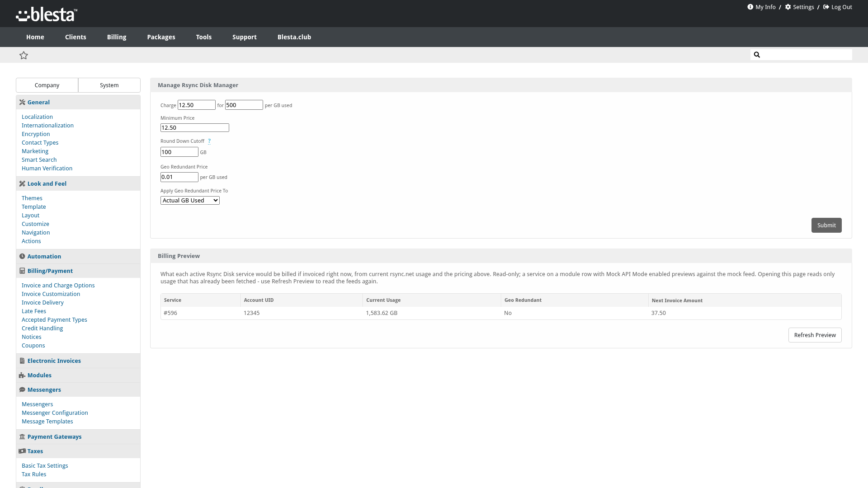Click the favorites star icon
868x488 pixels.
pos(24,55)
